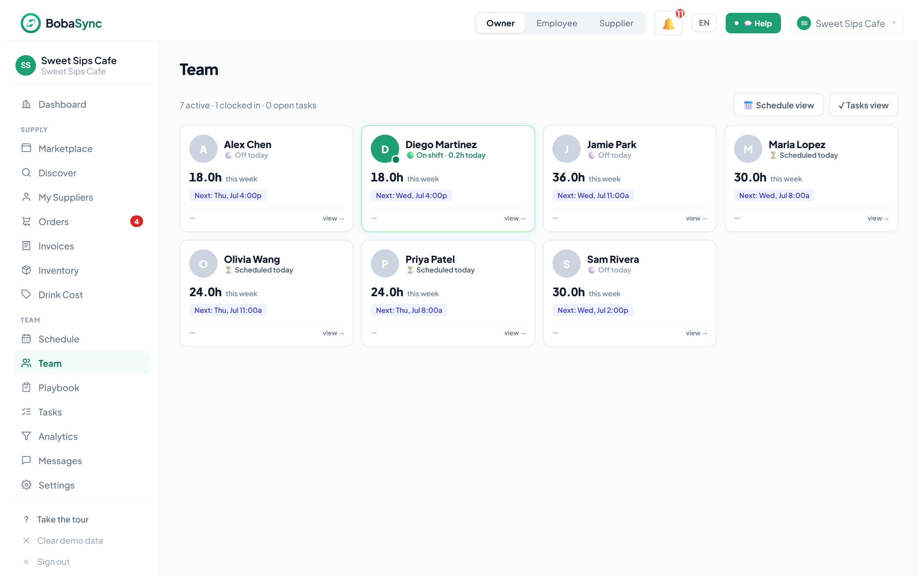Select the Owner role
Screen dimensions: 924x577
[500, 23]
